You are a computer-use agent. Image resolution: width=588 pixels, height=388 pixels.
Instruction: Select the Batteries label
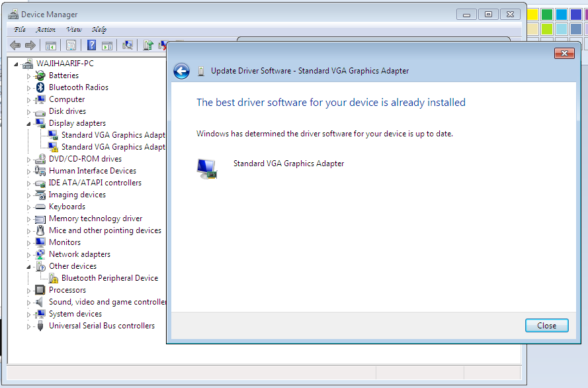(x=63, y=75)
